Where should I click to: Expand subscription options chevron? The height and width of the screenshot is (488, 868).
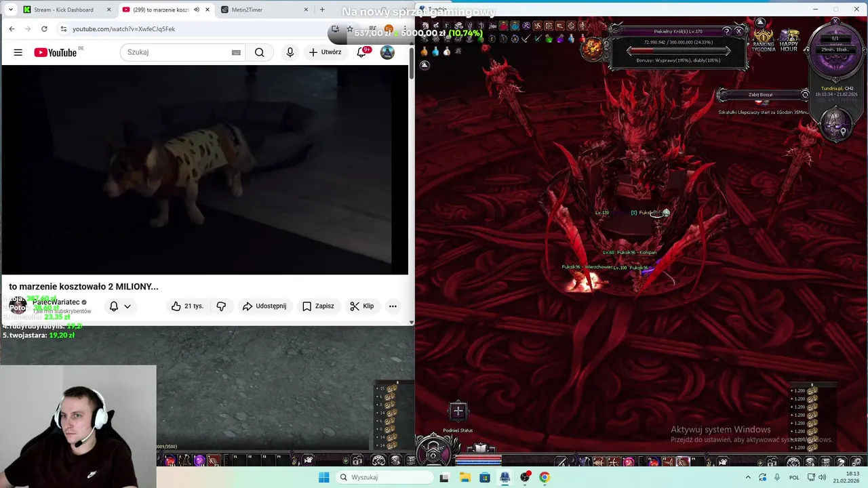[x=127, y=306]
